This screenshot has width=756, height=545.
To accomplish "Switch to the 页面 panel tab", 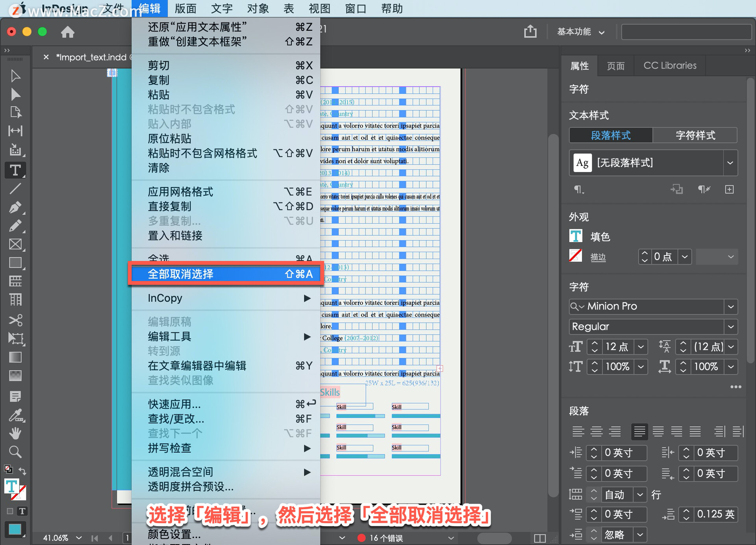I will [615, 66].
